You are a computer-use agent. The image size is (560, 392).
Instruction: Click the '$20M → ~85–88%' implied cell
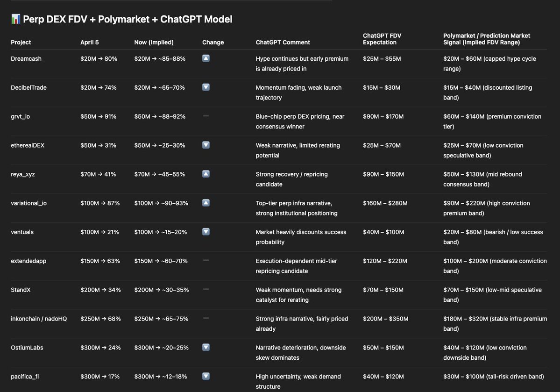(x=160, y=58)
